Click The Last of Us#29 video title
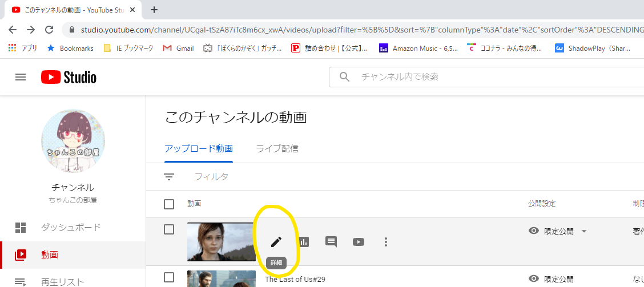The image size is (644, 287). pyautogui.click(x=295, y=280)
